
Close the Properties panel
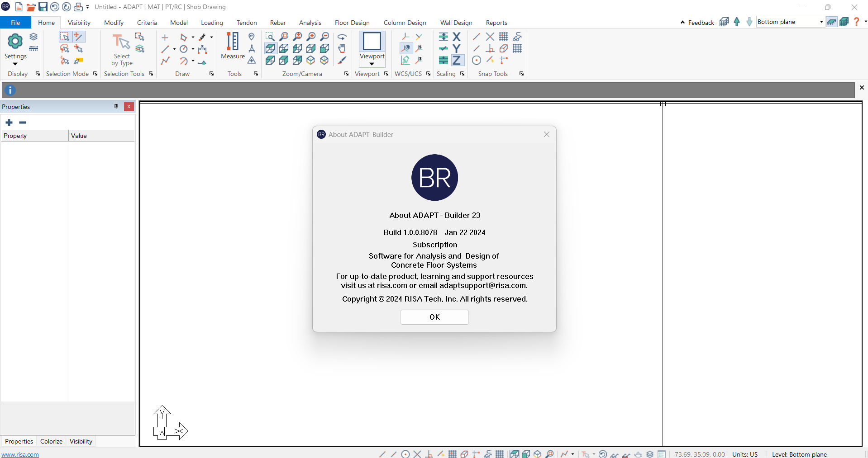(x=129, y=106)
